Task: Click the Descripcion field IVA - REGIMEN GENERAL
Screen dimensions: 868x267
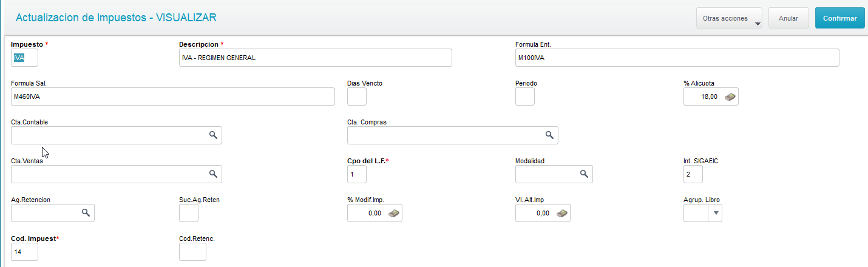Action: tap(316, 58)
